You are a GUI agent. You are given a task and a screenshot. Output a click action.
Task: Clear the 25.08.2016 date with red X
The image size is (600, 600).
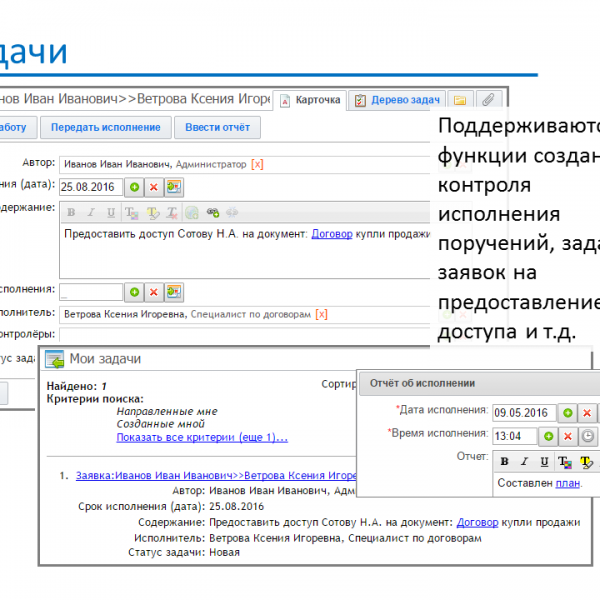(153, 187)
